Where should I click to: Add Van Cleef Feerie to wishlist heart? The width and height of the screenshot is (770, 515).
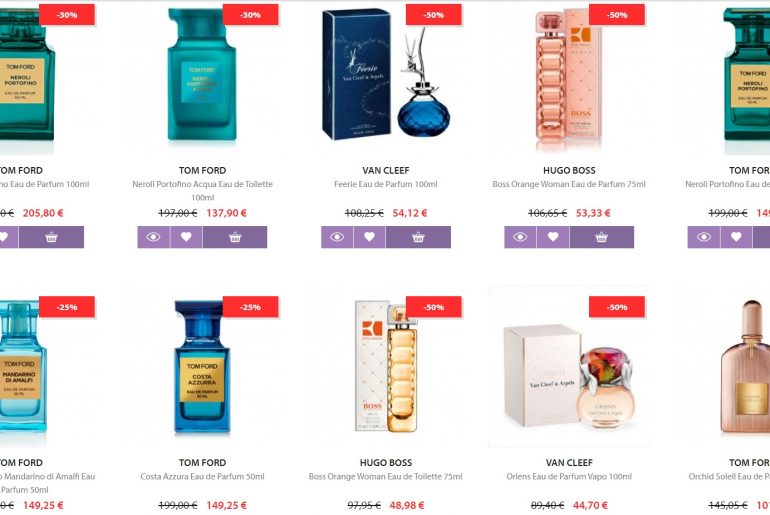pyautogui.click(x=369, y=237)
